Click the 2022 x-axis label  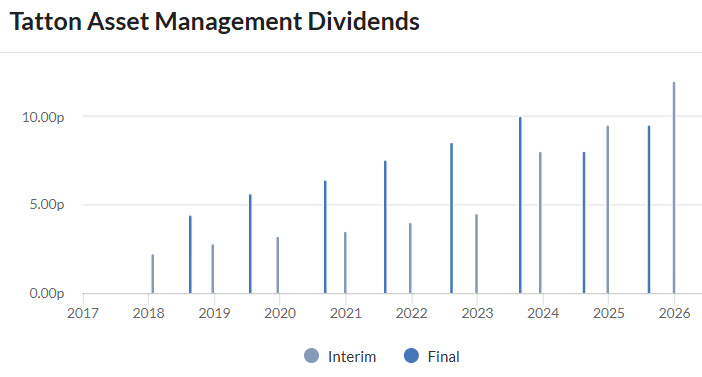pyautogui.click(x=411, y=313)
